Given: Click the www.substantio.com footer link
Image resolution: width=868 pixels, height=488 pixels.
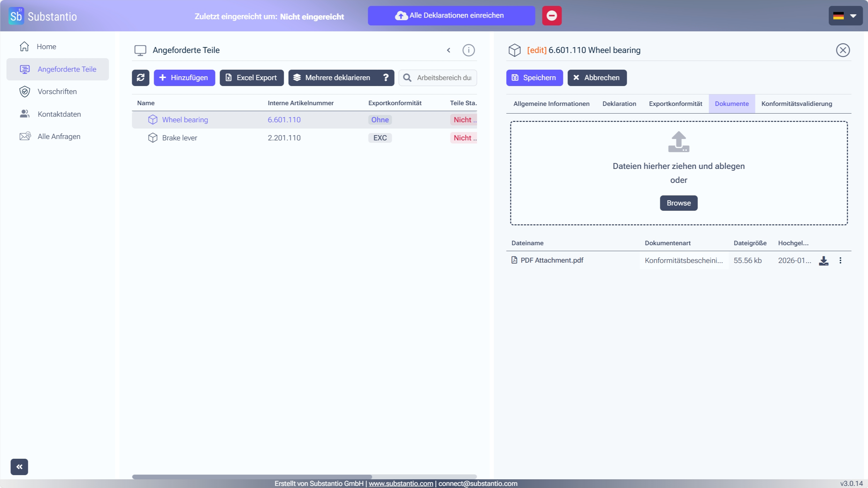Looking at the screenshot, I should coord(401,483).
